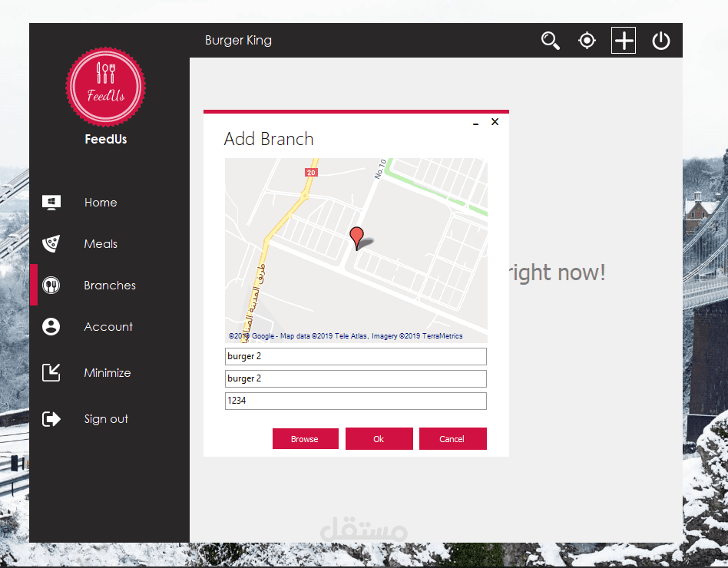Close the Add Branch dialog
Image resolution: width=728 pixels, height=568 pixels.
click(495, 121)
